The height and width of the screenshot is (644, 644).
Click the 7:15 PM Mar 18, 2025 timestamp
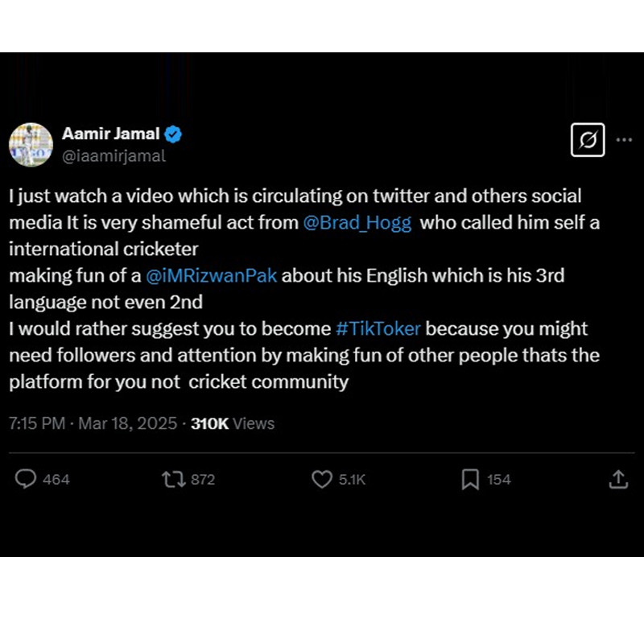click(x=93, y=423)
